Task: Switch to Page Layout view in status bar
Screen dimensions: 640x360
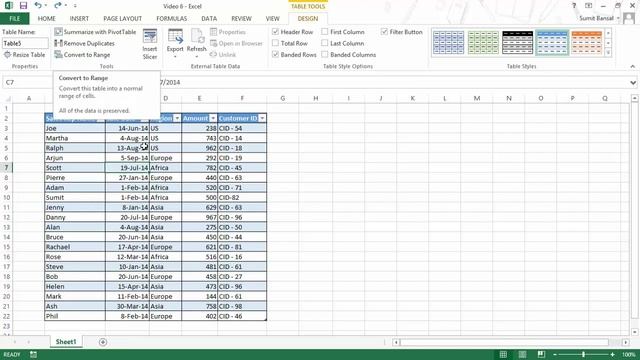Action: click(x=522, y=354)
